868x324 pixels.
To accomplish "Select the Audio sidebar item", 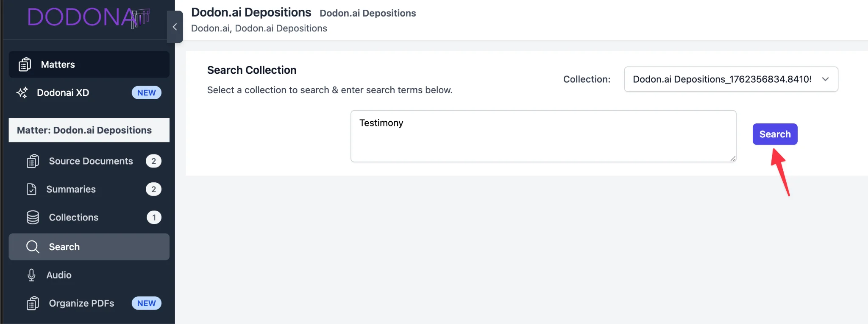I will 59,275.
